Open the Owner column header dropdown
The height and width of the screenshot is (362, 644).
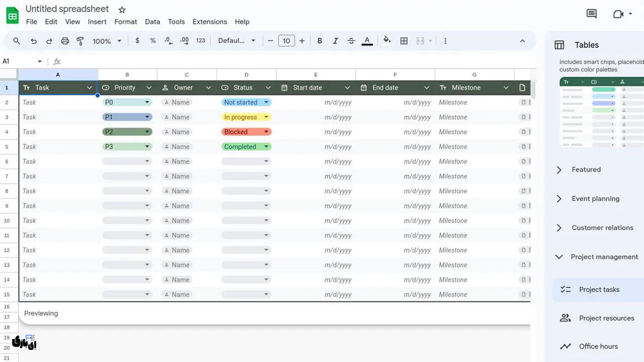point(208,88)
